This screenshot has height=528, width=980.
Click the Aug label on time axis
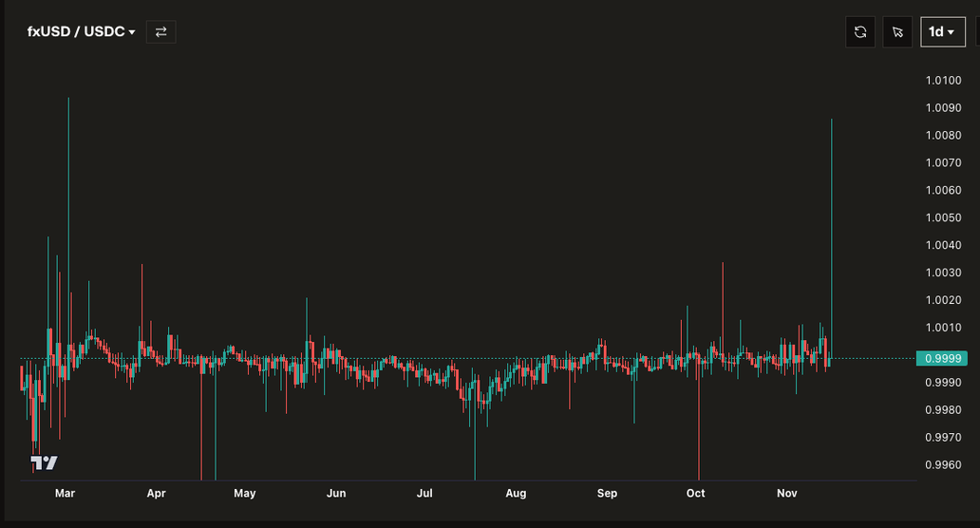click(x=516, y=493)
